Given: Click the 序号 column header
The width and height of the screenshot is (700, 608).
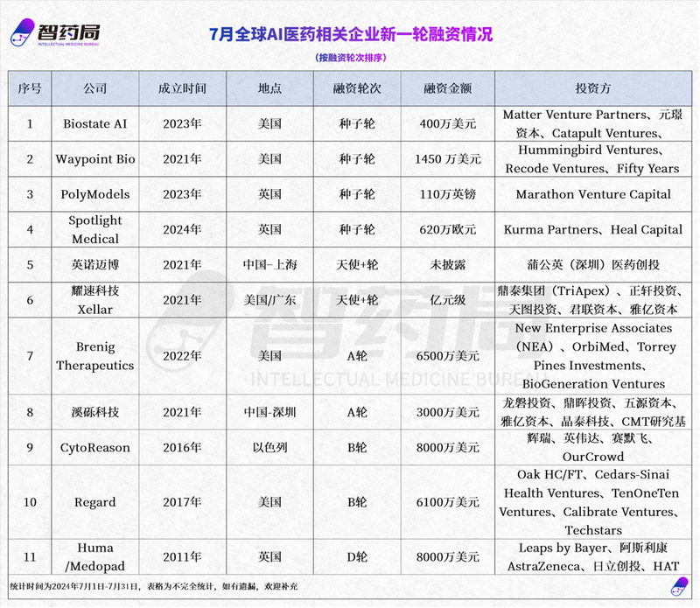Looking at the screenshot, I should point(30,88).
